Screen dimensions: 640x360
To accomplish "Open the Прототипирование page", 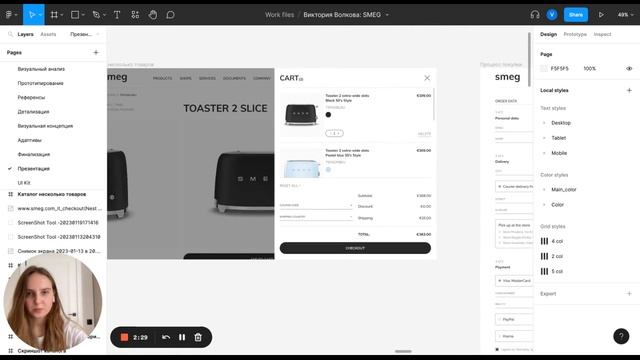I will coord(40,83).
